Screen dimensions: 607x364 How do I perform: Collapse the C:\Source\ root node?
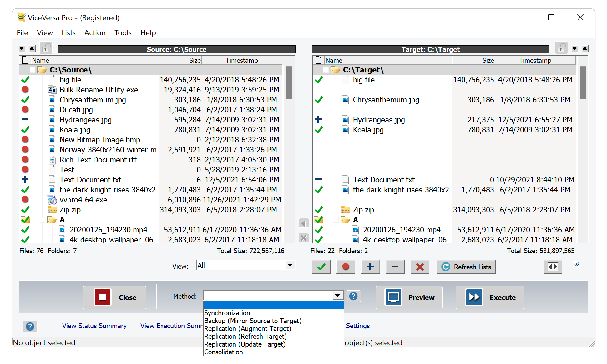pos(33,70)
